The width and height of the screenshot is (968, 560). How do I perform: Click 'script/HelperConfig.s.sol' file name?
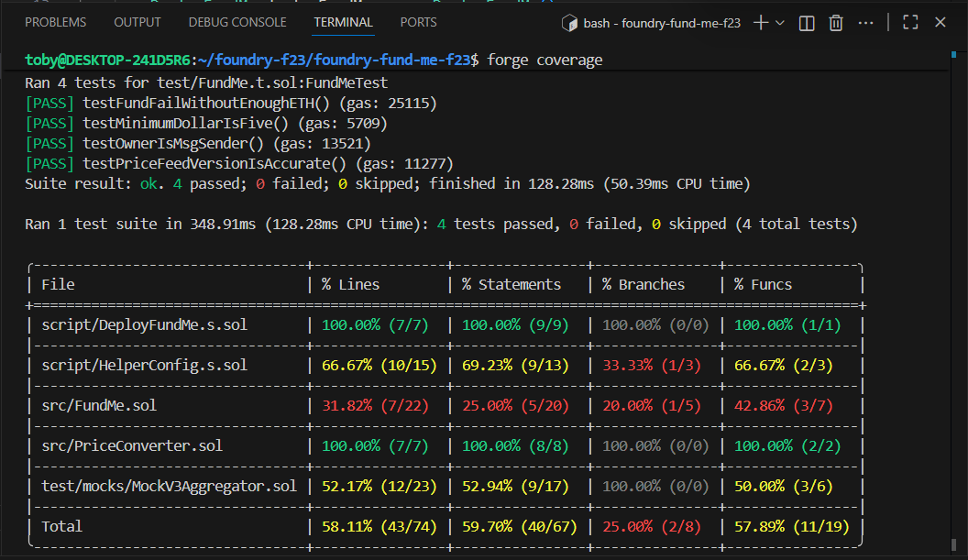(145, 366)
